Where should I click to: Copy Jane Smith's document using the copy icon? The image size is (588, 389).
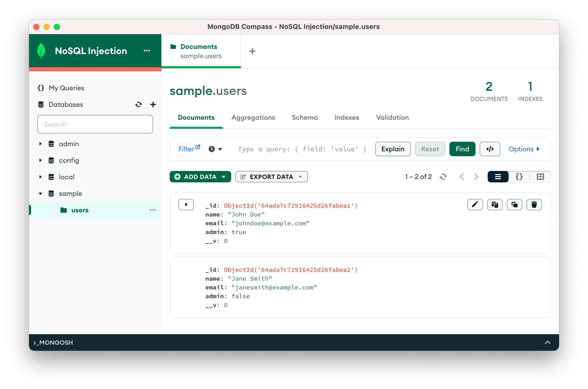(x=495, y=269)
